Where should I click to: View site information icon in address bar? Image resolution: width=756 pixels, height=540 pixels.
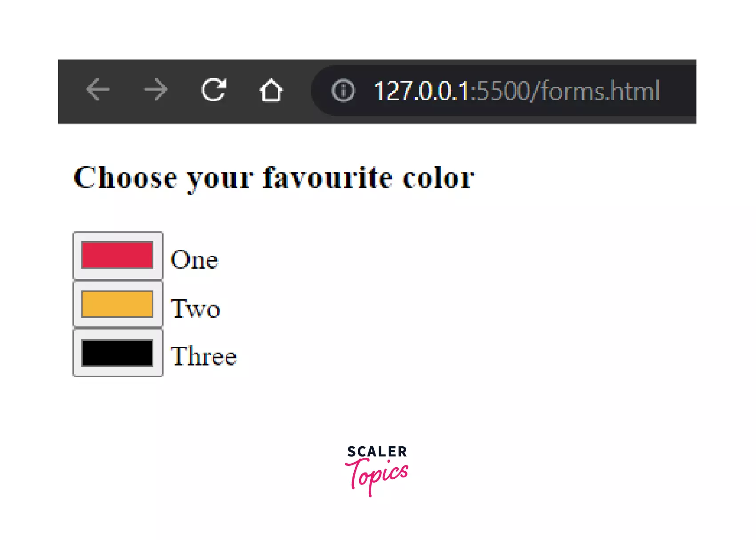coord(343,91)
